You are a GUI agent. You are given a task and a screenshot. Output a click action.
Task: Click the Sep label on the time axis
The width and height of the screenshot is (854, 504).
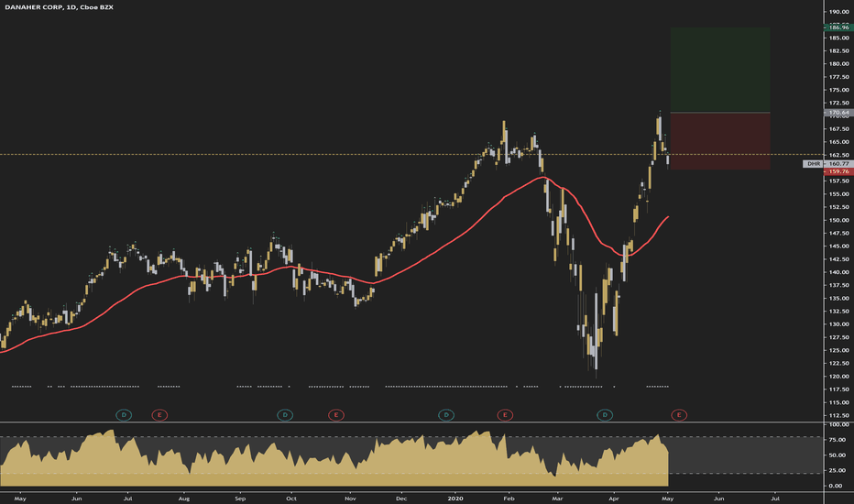240,499
